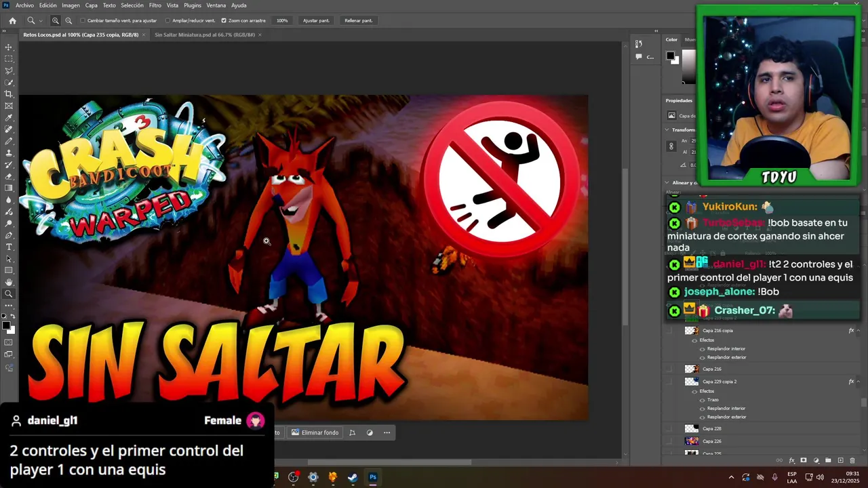Select the Path Selection tool
Viewport: 868px width, 488px height.
[9, 259]
